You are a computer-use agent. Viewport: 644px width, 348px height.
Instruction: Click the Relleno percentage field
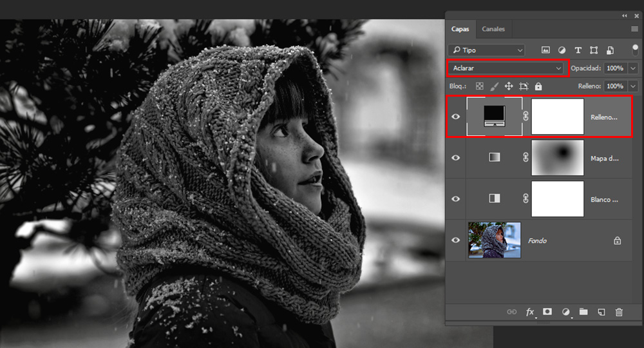pyautogui.click(x=614, y=86)
